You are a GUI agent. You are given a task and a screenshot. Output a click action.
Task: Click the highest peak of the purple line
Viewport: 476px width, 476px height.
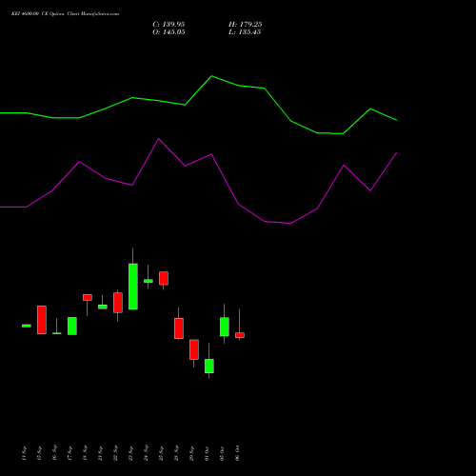159,139
